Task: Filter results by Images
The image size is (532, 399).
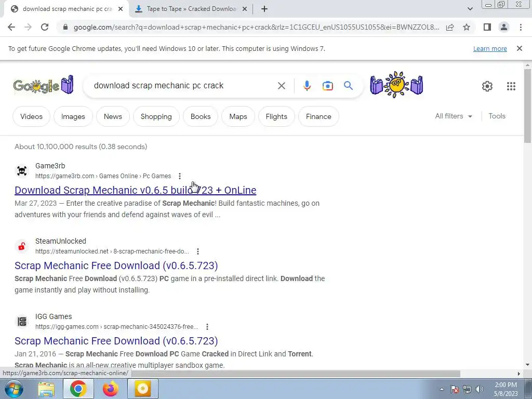Action: [73, 116]
